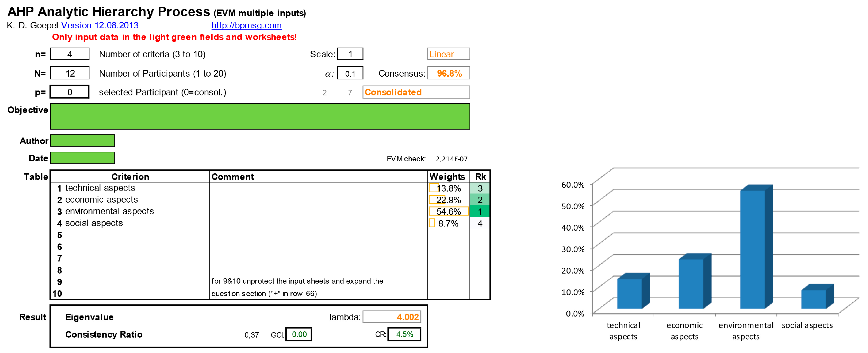Click the number of criteria n= field
Image resolution: width=868 pixels, height=353 pixels.
[70, 54]
